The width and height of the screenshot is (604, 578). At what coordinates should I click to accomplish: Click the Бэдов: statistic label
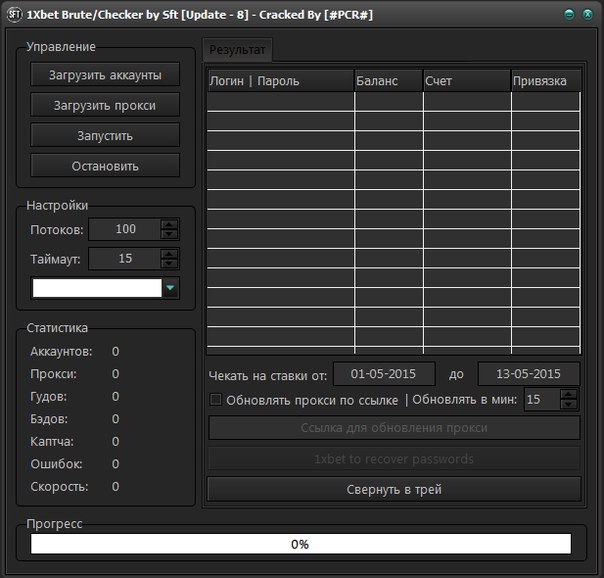(x=49, y=419)
